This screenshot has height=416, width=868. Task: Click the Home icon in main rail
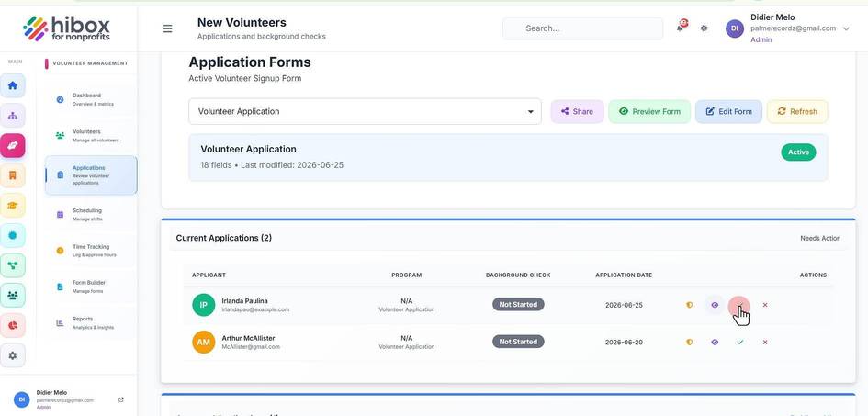13,85
